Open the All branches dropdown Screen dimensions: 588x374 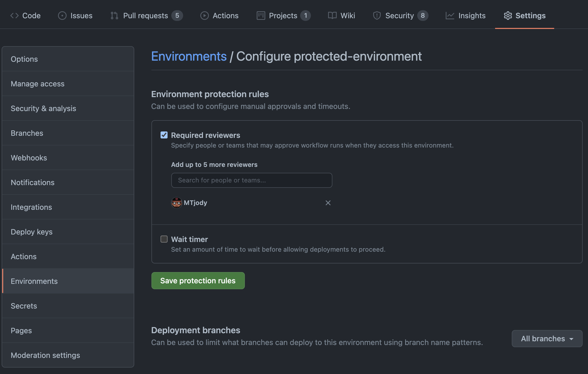coord(547,339)
